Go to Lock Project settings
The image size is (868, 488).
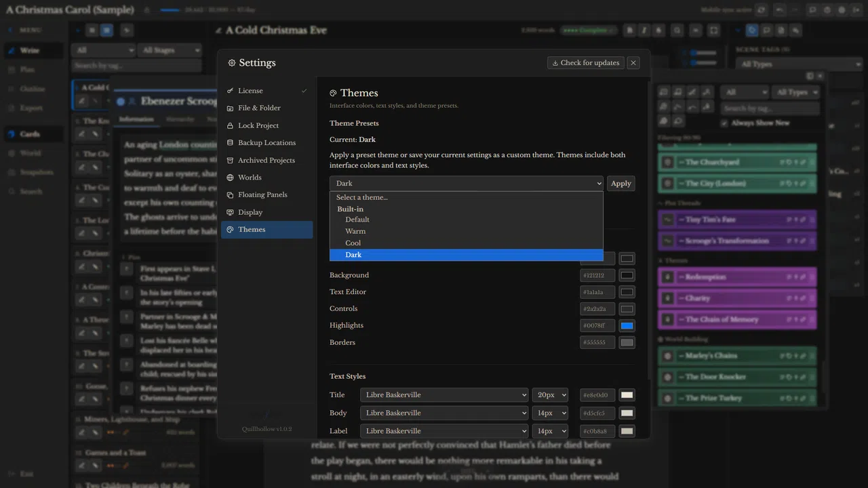[x=267, y=125]
